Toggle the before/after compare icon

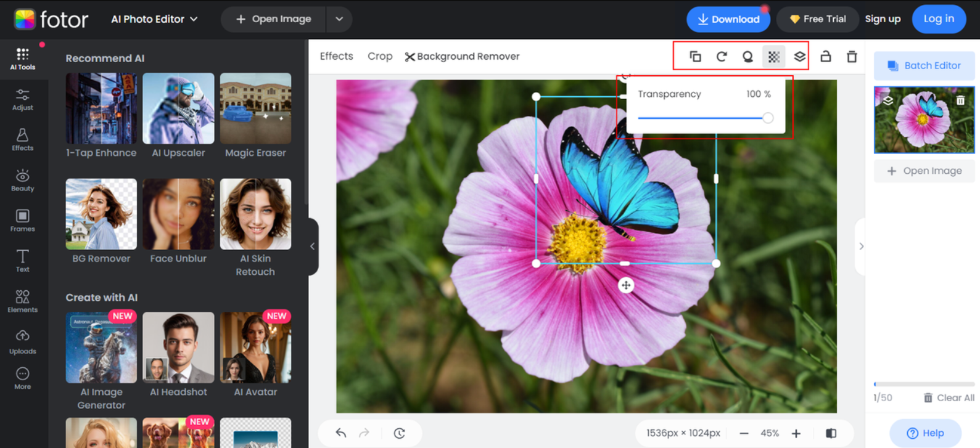pos(831,433)
